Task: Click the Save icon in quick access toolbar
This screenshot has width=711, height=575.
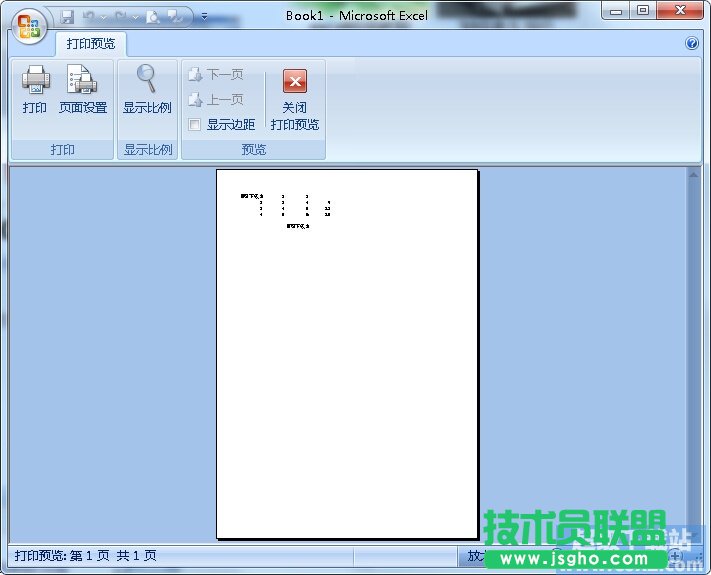Action: click(67, 16)
